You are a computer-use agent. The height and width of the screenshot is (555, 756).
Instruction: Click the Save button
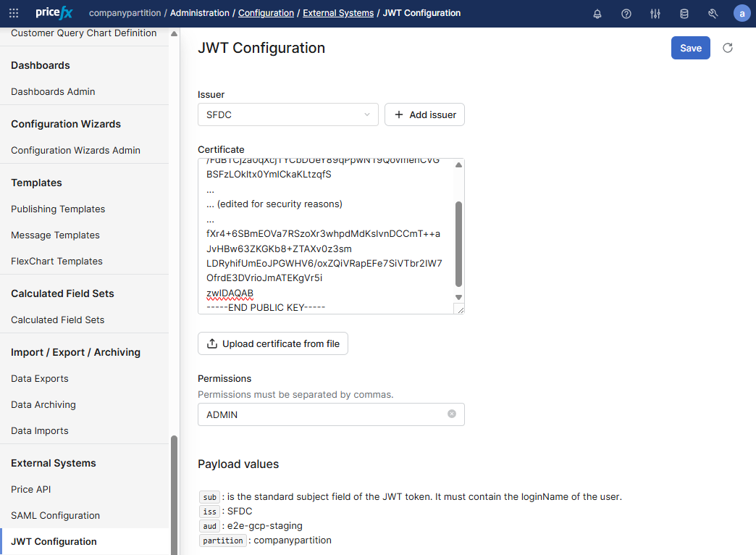(690, 48)
